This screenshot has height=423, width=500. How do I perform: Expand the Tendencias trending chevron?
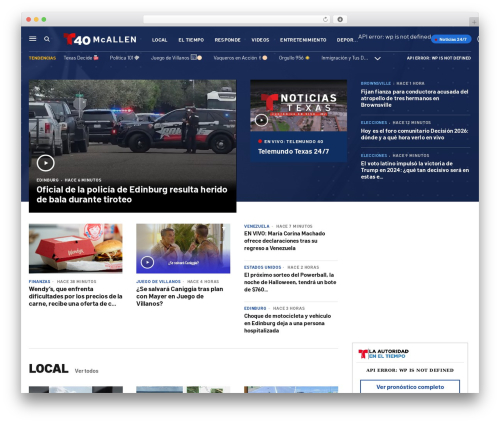click(377, 58)
